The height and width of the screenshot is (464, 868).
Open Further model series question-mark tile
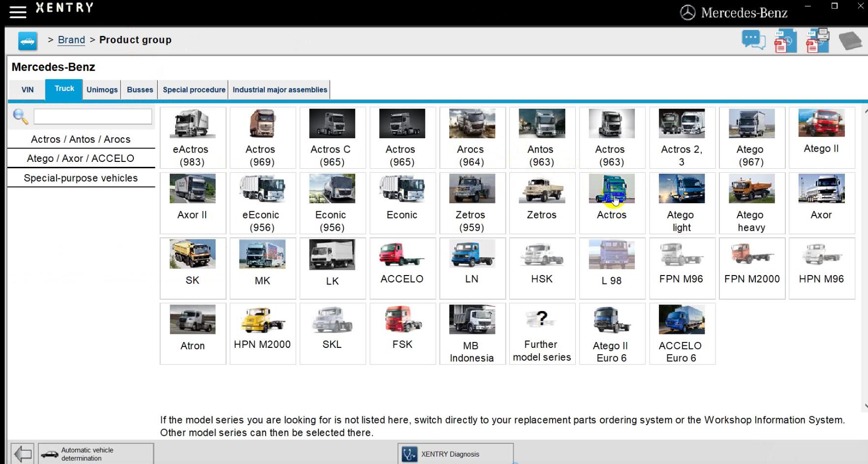pyautogui.click(x=542, y=334)
